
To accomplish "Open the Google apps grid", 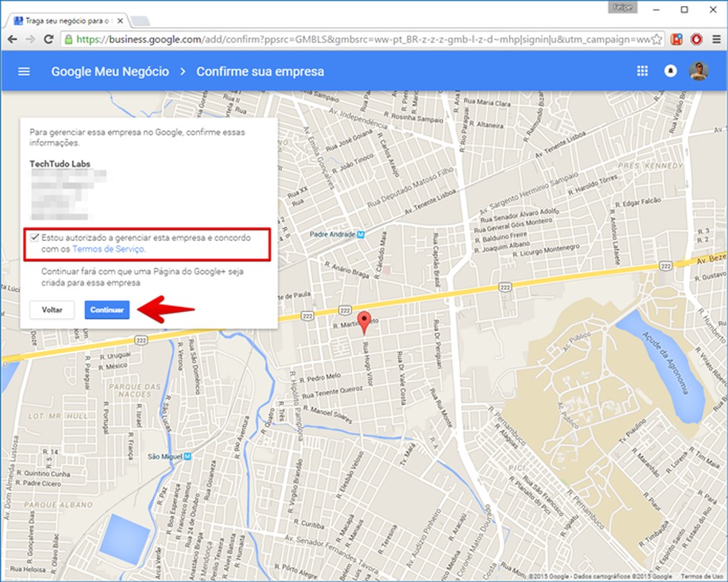I will click(x=642, y=71).
